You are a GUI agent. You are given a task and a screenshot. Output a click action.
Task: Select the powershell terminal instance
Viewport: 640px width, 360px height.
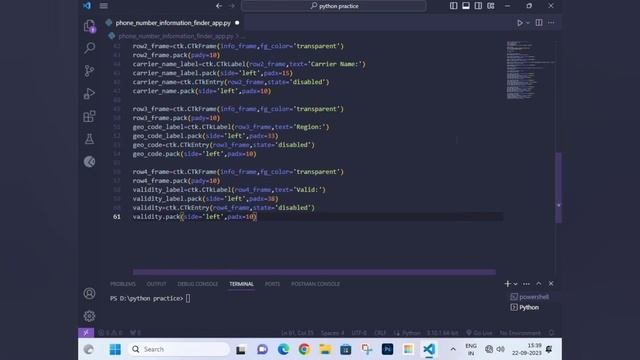point(530,297)
